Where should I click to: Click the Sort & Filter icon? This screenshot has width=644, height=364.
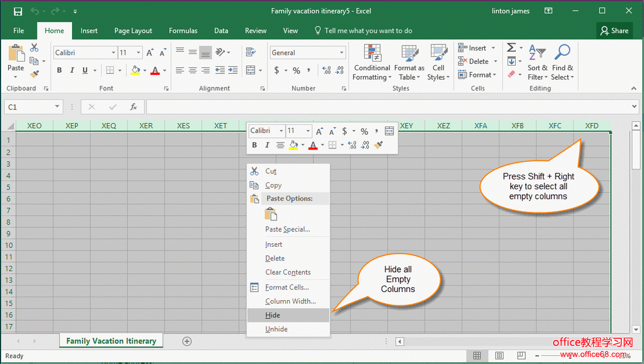coord(537,63)
